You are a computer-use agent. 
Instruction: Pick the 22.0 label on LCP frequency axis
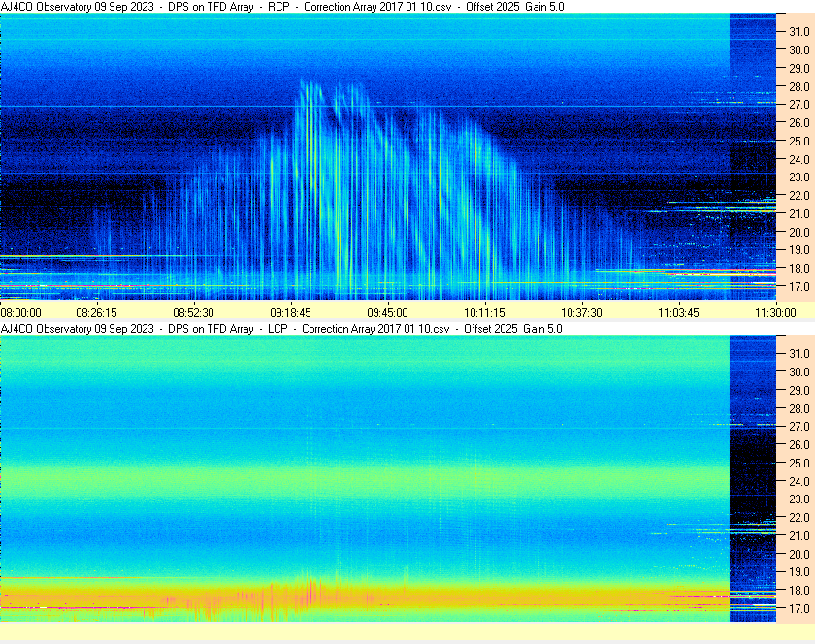click(799, 518)
